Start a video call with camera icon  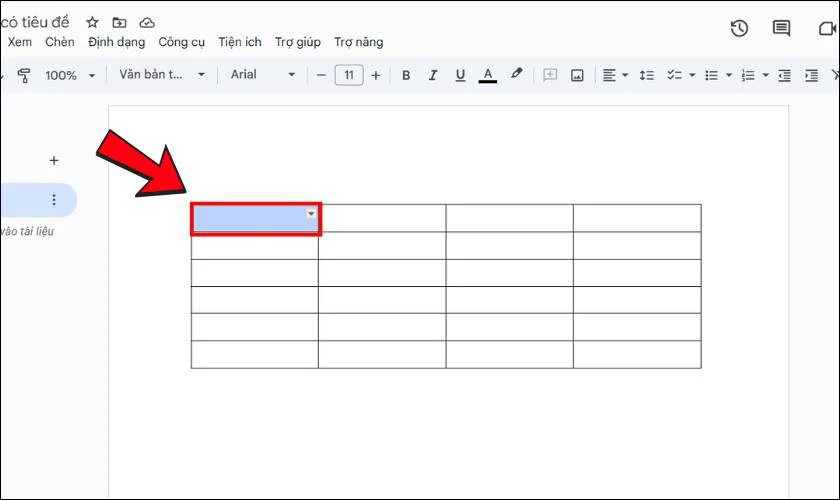tap(828, 28)
